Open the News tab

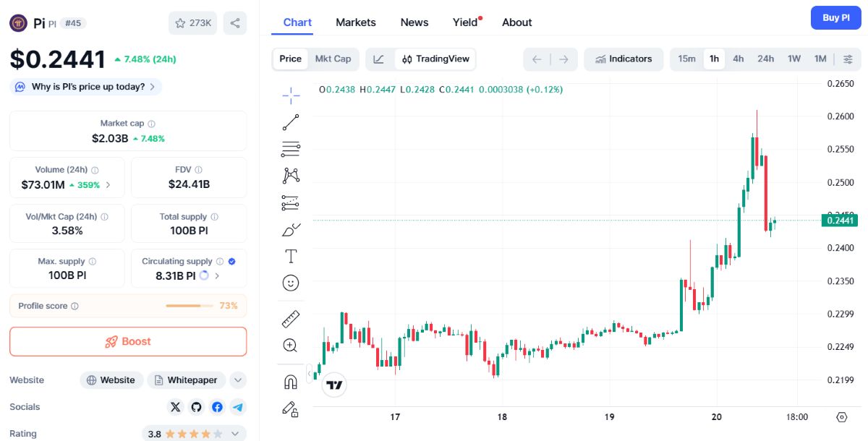414,22
